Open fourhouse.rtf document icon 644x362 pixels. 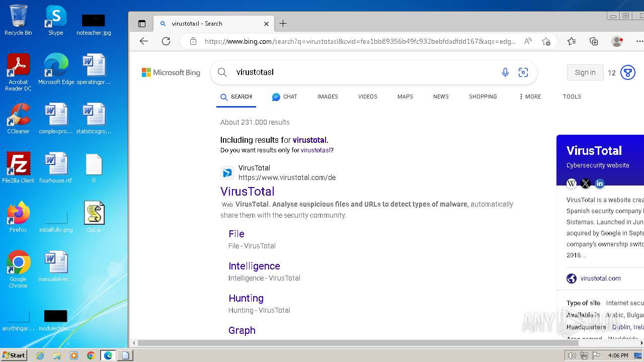click(56, 168)
